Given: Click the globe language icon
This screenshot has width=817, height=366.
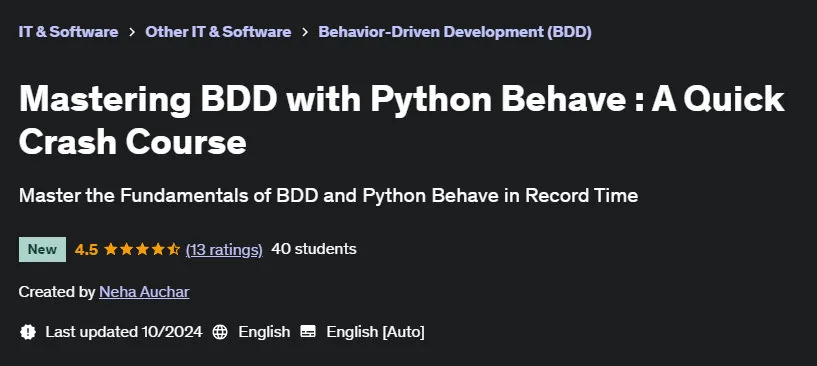Looking at the screenshot, I should click(220, 332).
